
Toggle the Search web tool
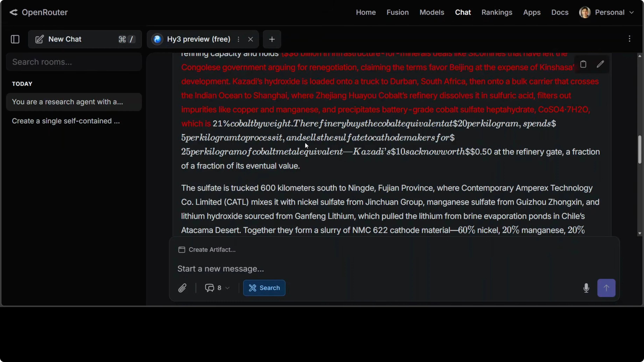pos(264,288)
